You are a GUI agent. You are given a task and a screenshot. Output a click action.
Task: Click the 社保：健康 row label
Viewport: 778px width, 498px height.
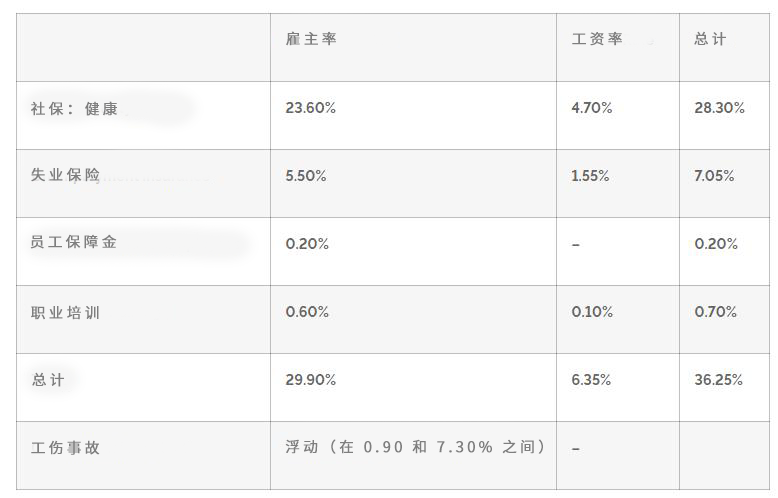coord(74,109)
